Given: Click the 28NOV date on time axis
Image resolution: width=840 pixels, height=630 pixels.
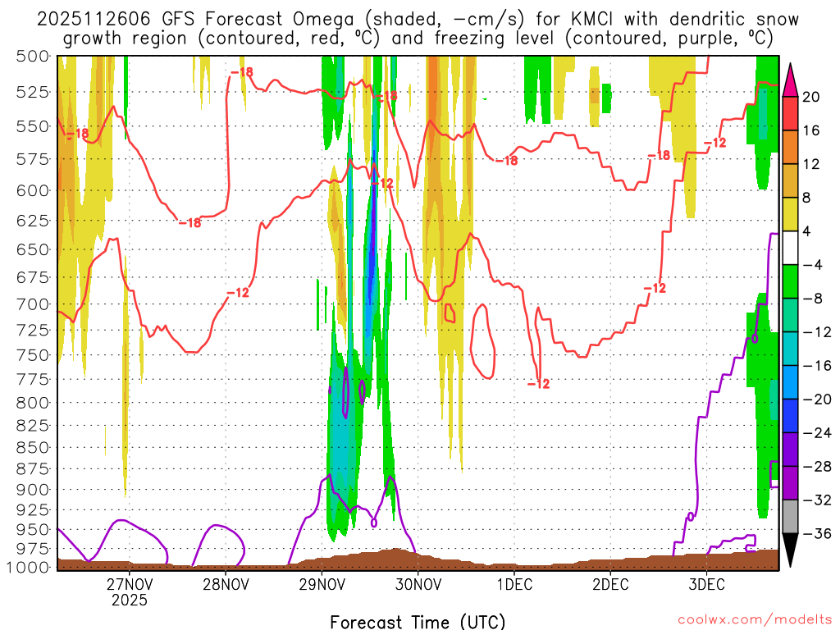Looking at the screenshot, I should (226, 584).
